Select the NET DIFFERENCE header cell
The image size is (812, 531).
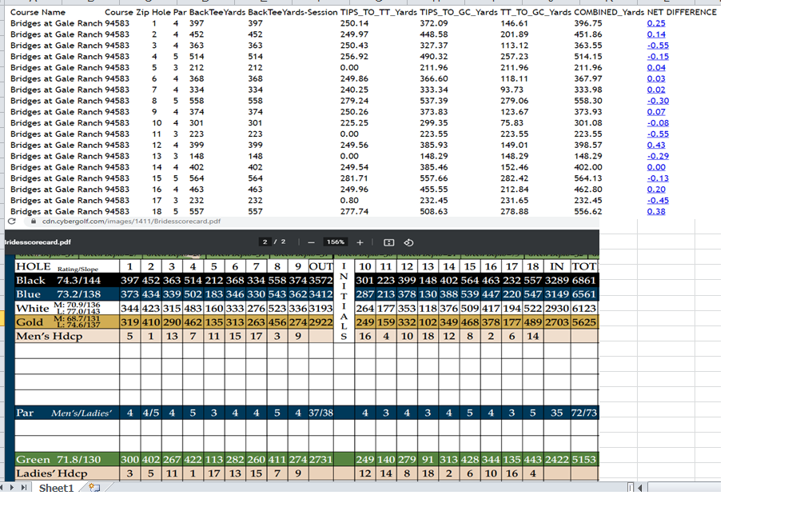(x=682, y=12)
